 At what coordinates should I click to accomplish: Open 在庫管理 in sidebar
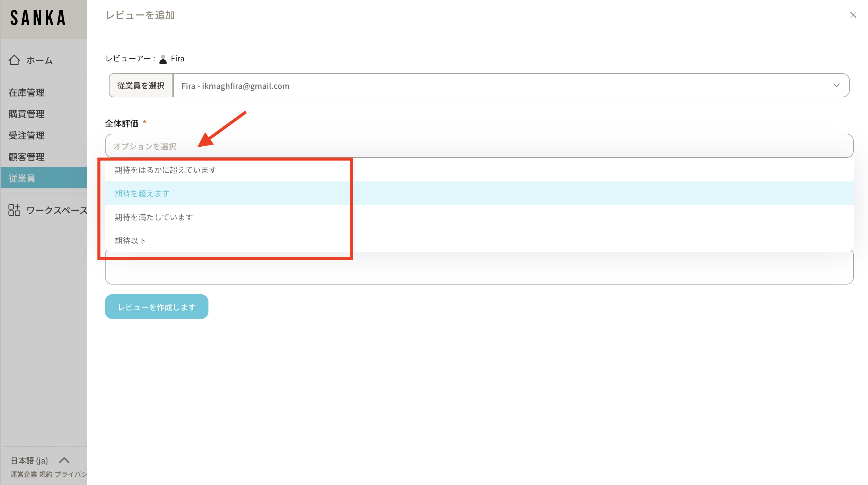[x=27, y=93]
